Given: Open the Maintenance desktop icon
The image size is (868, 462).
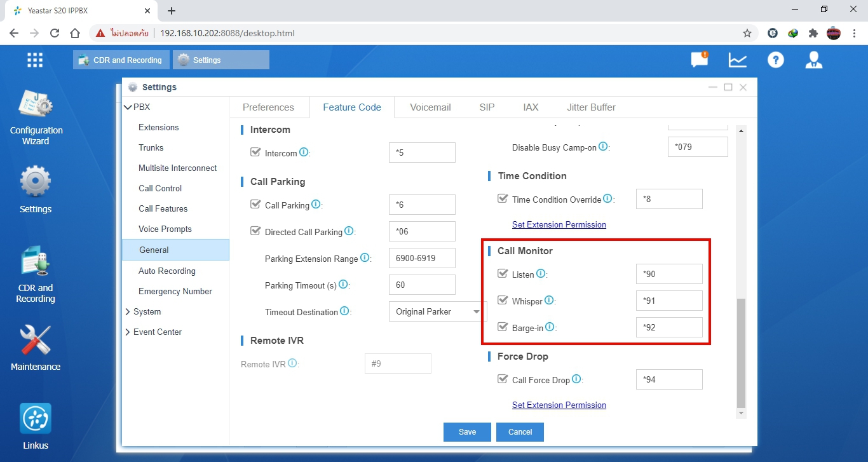Looking at the screenshot, I should tap(36, 342).
